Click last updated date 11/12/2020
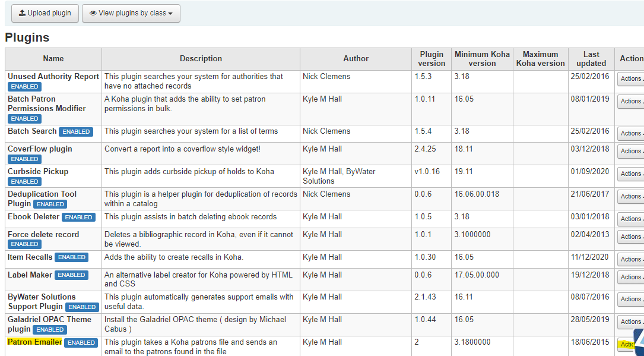This screenshot has height=356, width=644. pyautogui.click(x=590, y=257)
